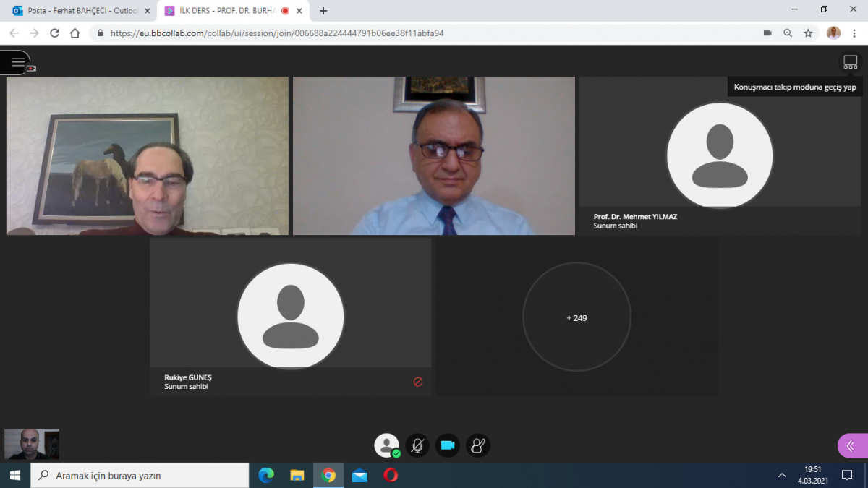Click the eu.bbcollab.com address bar
Viewport: 868px width, 488px height.
click(x=427, y=33)
